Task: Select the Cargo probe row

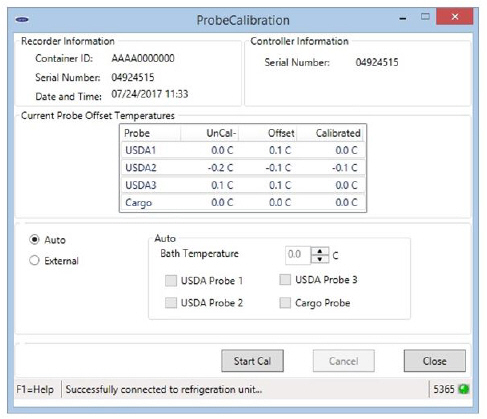Action: coord(243,202)
